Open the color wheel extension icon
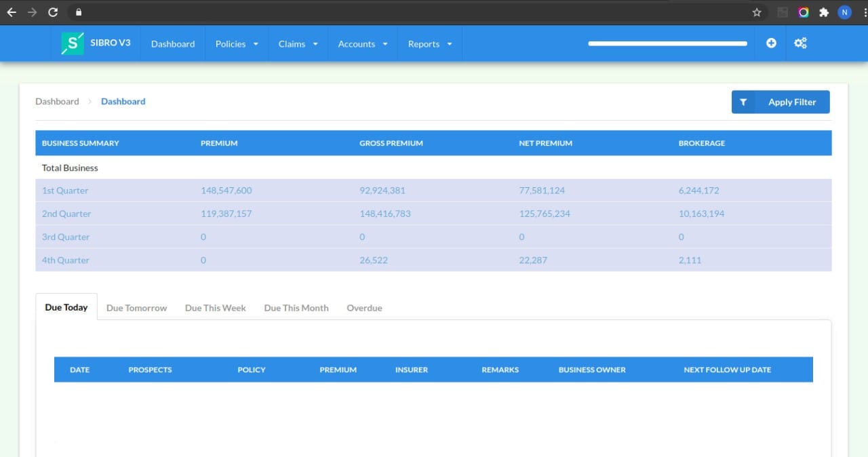Image resolution: width=868 pixels, height=457 pixels. tap(802, 12)
